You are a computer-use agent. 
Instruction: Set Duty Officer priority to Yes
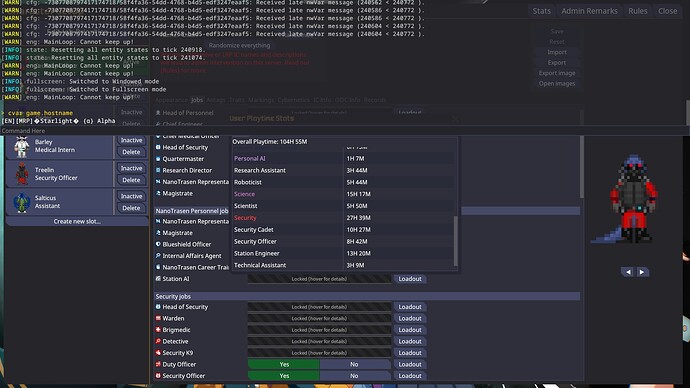284,364
